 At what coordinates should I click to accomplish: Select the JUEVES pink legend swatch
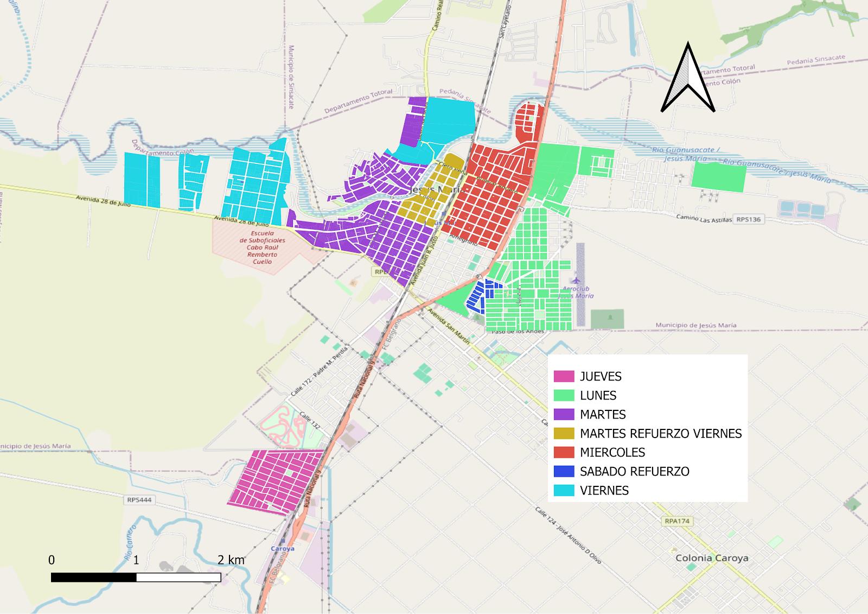[x=564, y=376]
